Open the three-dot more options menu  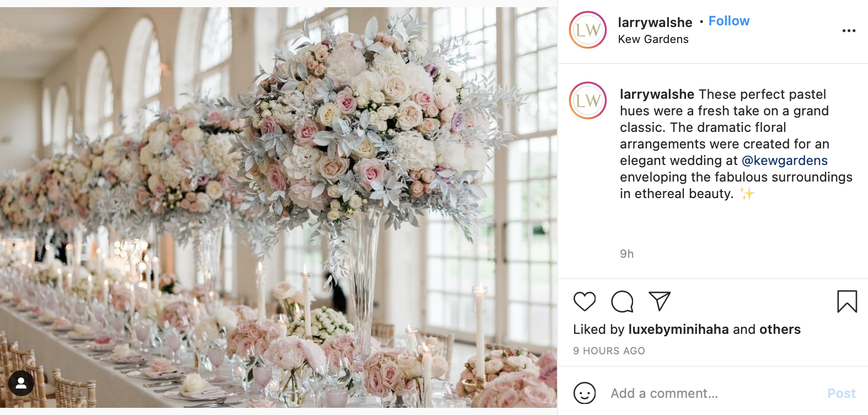pos(849,30)
